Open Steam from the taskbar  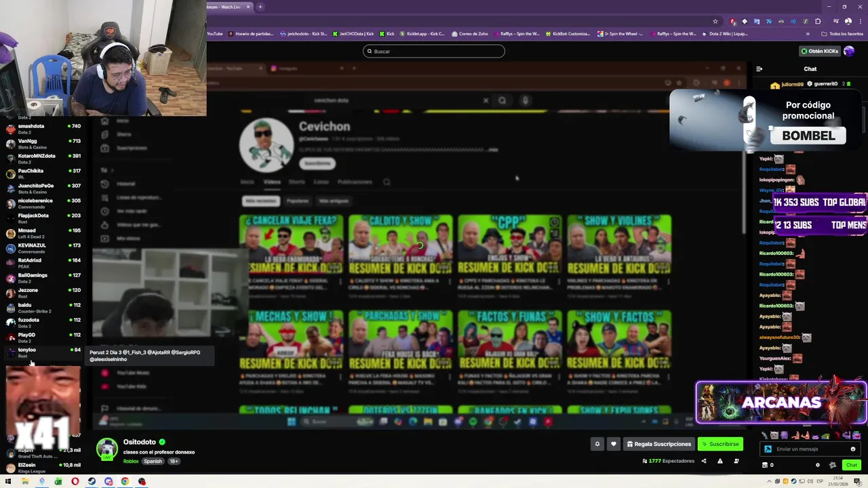(x=92, y=482)
